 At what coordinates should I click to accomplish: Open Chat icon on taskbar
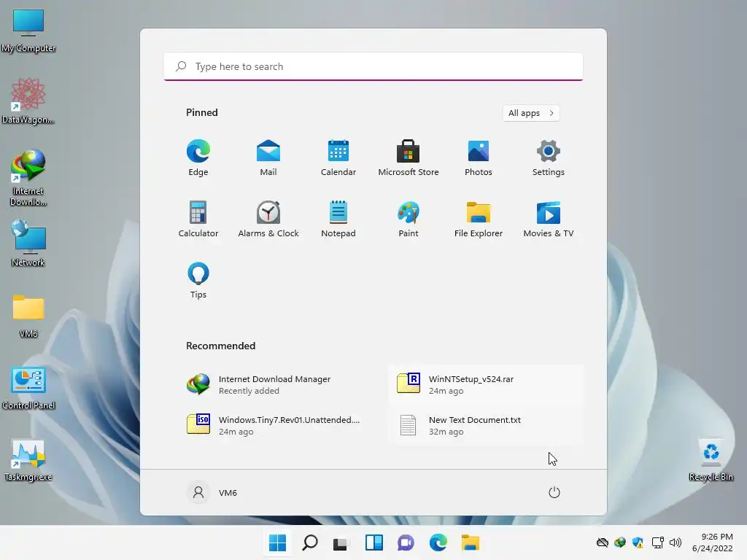coord(406,542)
